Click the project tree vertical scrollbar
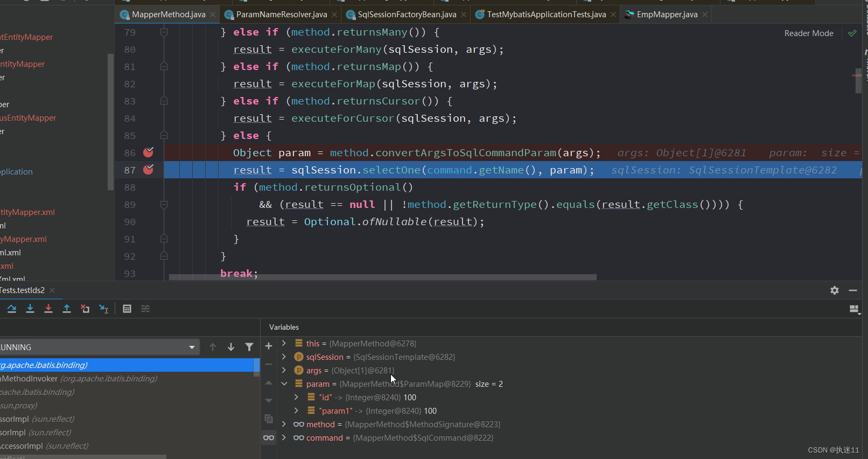 110,122
